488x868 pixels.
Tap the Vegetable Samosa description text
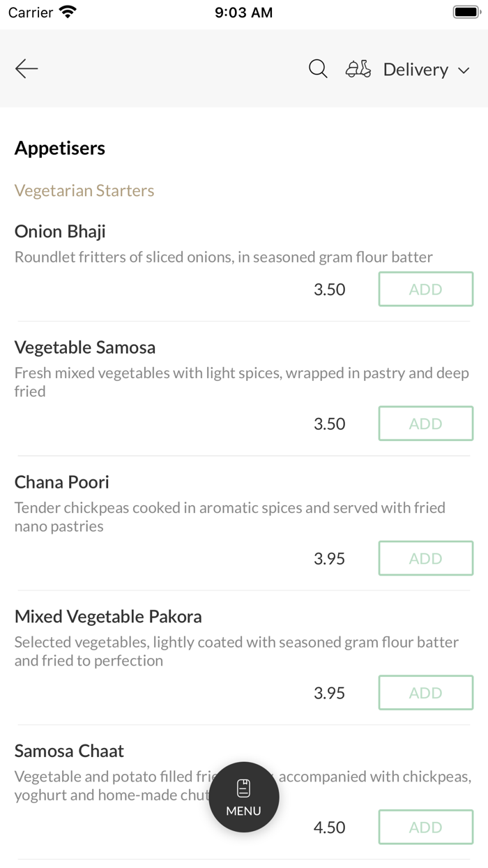241,382
